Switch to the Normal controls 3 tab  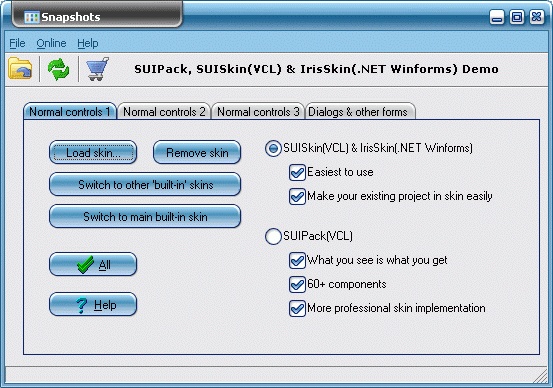click(x=258, y=111)
